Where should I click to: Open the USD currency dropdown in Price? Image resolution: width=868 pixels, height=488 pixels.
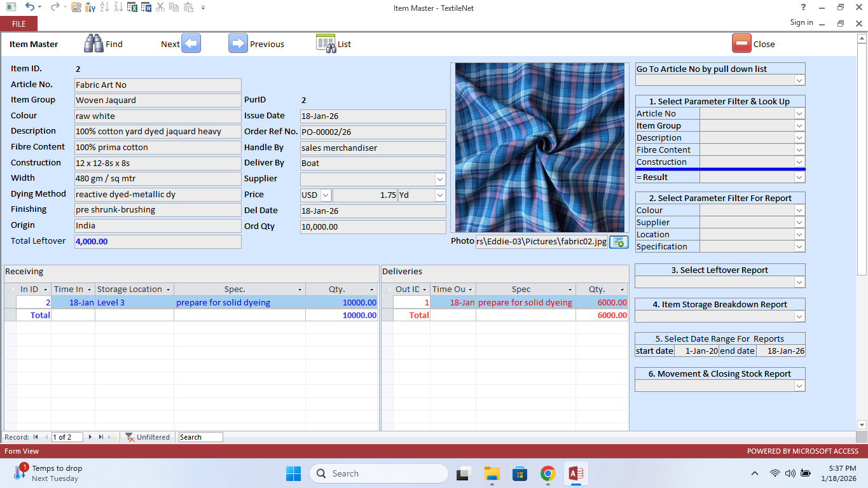(326, 195)
